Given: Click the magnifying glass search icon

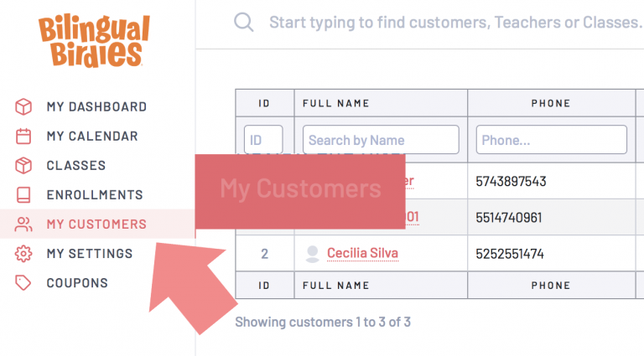Looking at the screenshot, I should (243, 22).
